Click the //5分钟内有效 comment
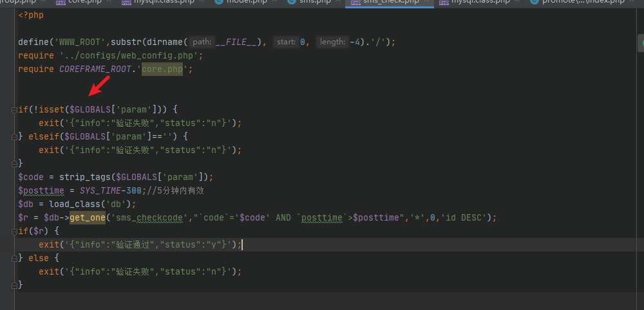Screen dimensions: 644x310 pyautogui.click(x=175, y=190)
